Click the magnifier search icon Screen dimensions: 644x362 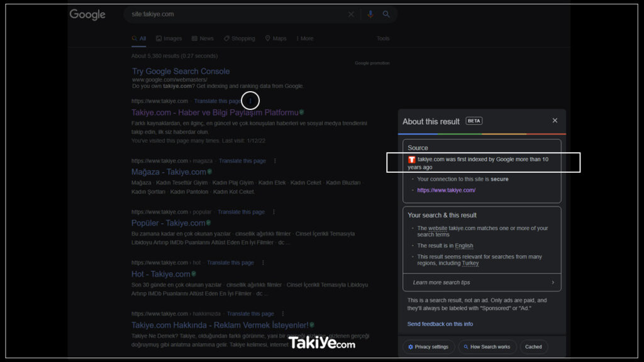click(386, 14)
